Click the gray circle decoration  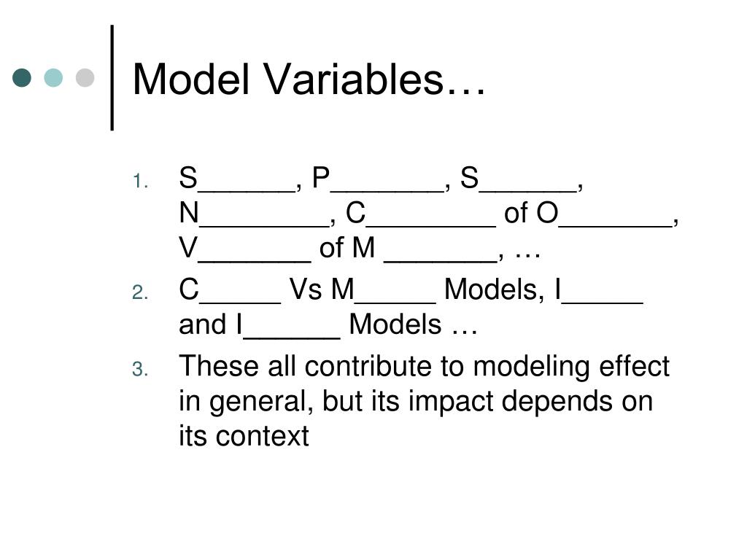(85, 77)
